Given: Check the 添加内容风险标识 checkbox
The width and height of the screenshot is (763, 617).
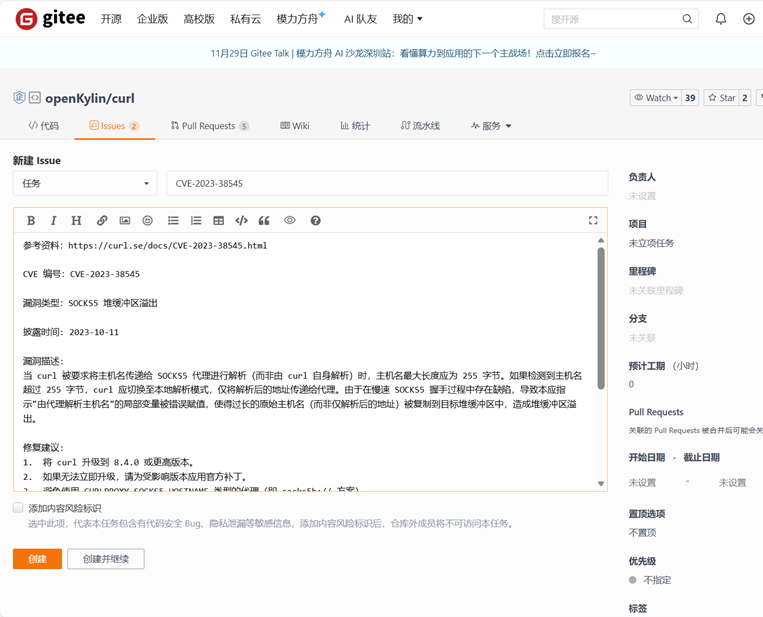Looking at the screenshot, I should [x=18, y=508].
